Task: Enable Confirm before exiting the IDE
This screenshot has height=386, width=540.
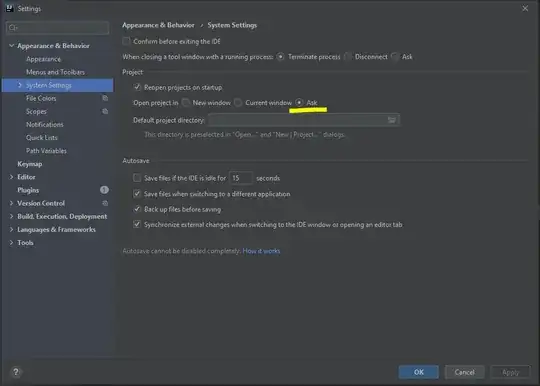Action: tap(126, 41)
